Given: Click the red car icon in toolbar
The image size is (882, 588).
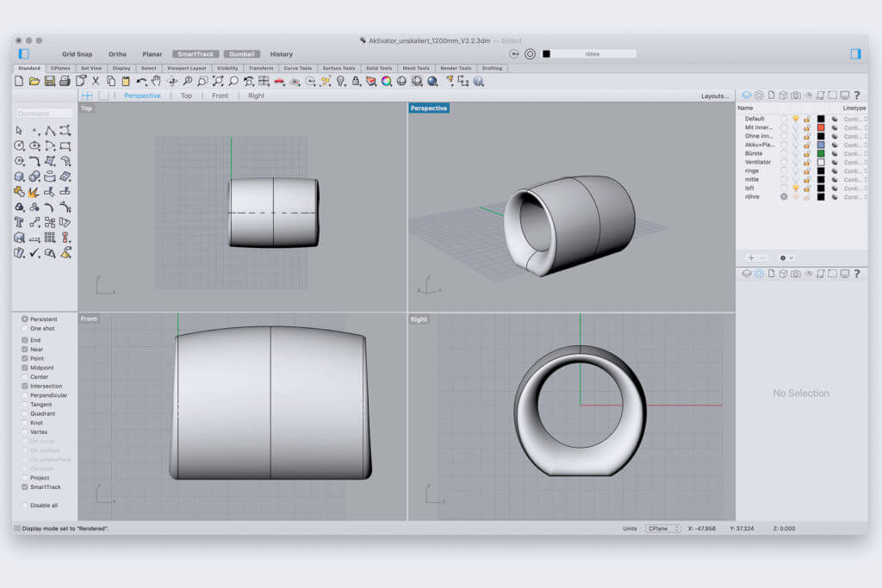Looking at the screenshot, I should [x=279, y=82].
